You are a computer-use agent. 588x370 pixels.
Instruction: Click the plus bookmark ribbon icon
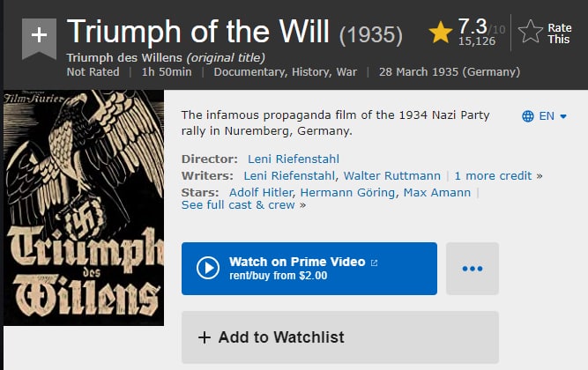pos(39,37)
